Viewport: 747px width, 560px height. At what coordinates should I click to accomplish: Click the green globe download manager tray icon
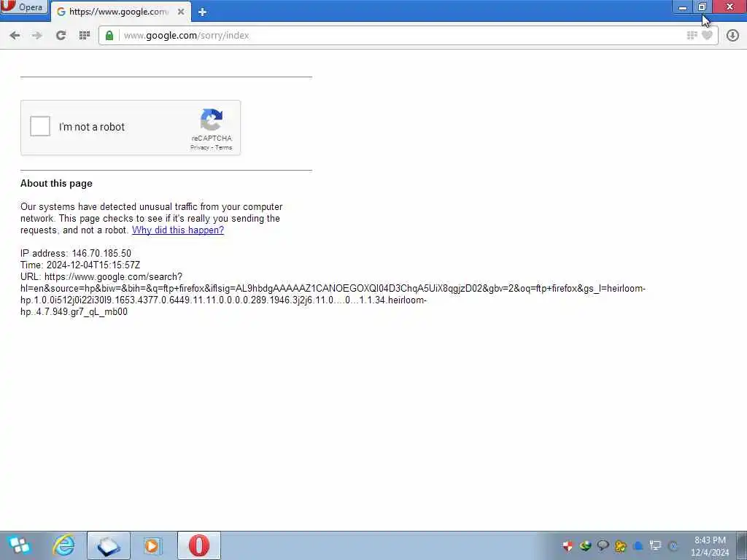(x=586, y=545)
